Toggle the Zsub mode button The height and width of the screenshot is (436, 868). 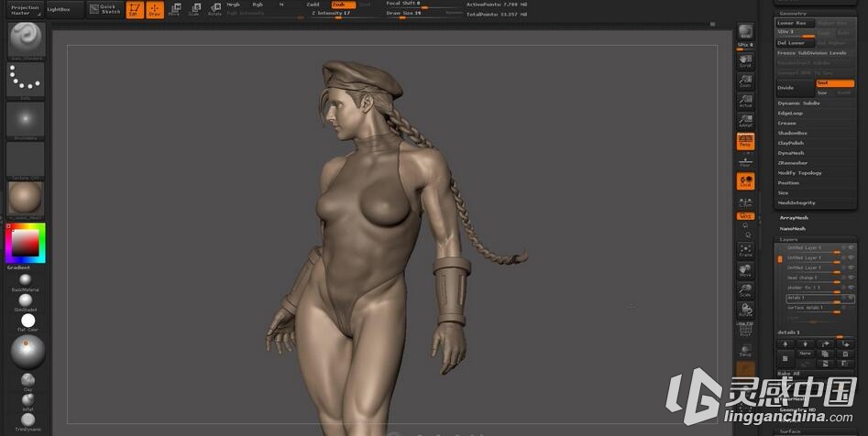[x=343, y=5]
